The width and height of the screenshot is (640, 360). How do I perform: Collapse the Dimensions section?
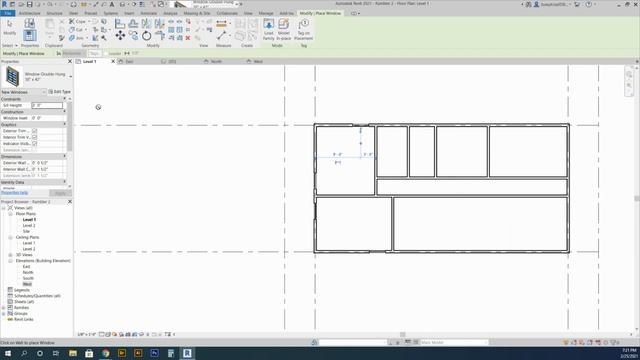point(64,157)
